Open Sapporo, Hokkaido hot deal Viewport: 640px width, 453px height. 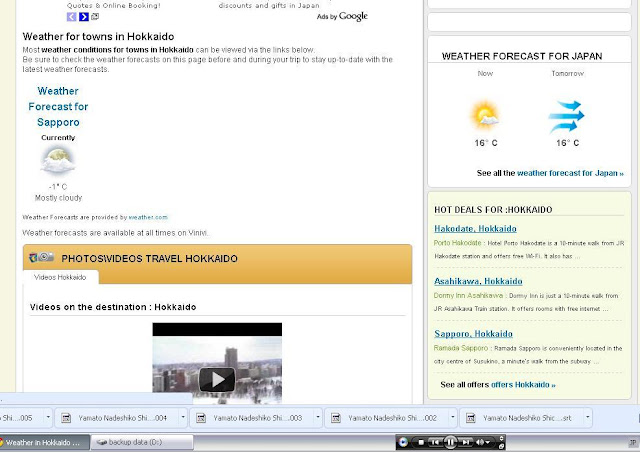click(x=473, y=334)
